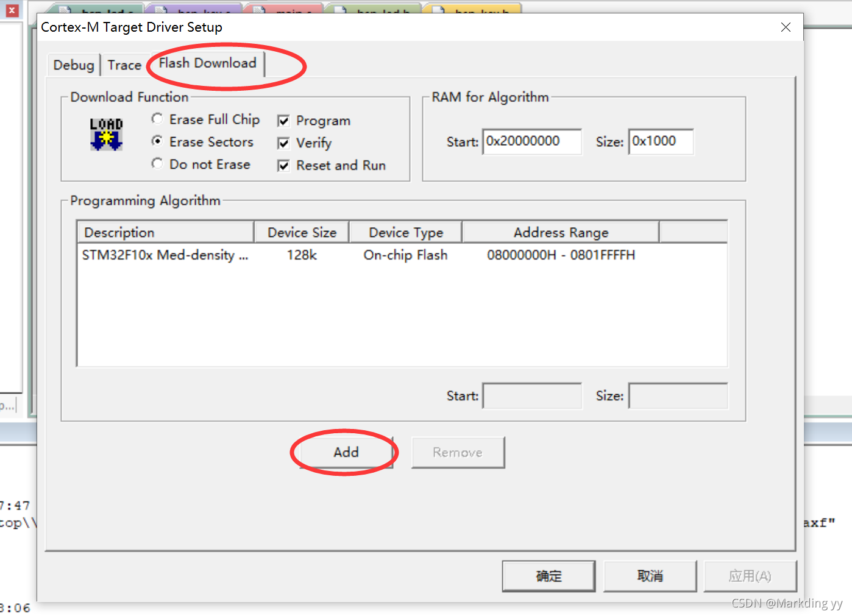
Task: Click the 128k device size cell
Action: 302,255
